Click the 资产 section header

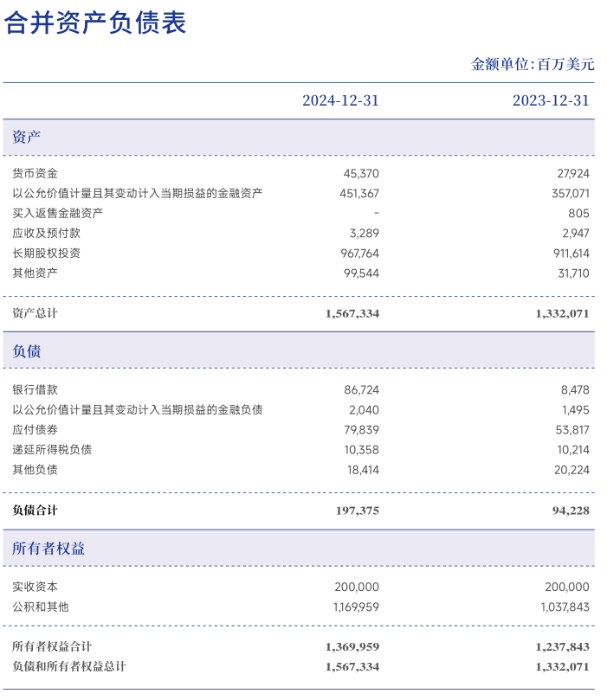[x=27, y=137]
